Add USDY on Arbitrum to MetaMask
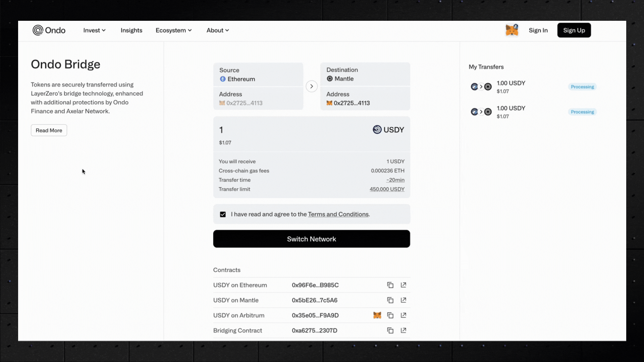Viewport: 644px width, 362px height. pyautogui.click(x=377, y=315)
